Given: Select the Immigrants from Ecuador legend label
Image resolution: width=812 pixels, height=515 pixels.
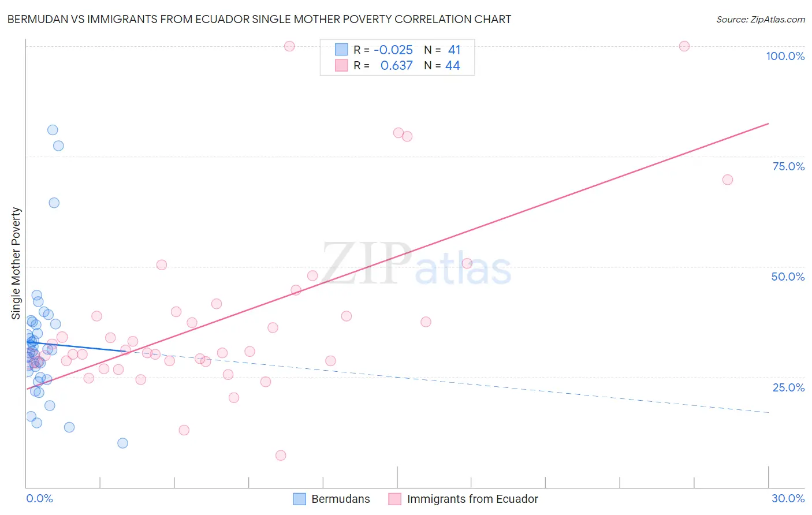Looking at the screenshot, I should 472,499.
